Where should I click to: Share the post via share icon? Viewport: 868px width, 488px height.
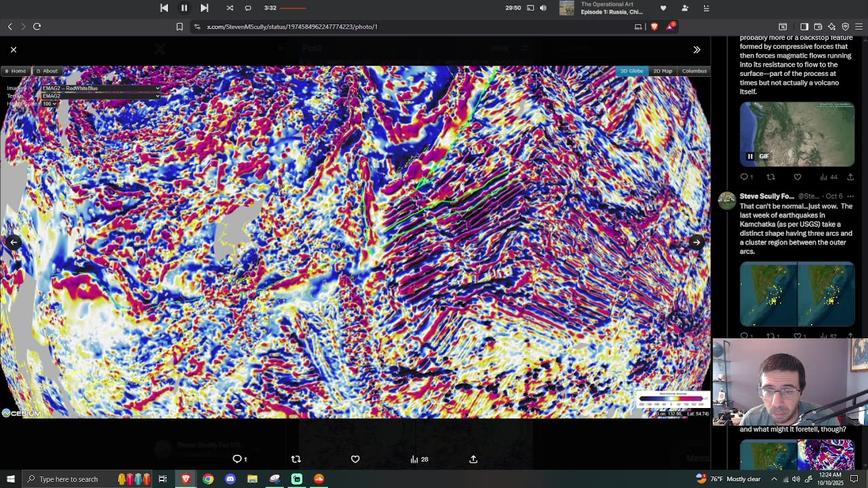pos(473,460)
